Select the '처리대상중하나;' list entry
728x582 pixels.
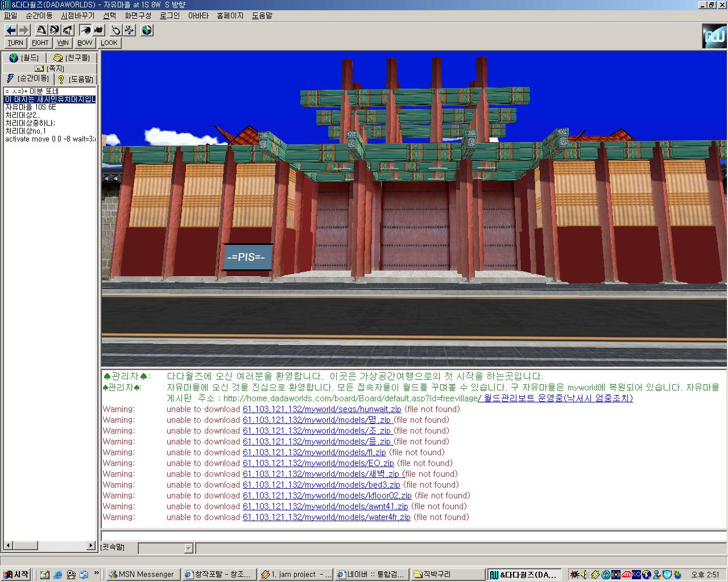coord(50,123)
